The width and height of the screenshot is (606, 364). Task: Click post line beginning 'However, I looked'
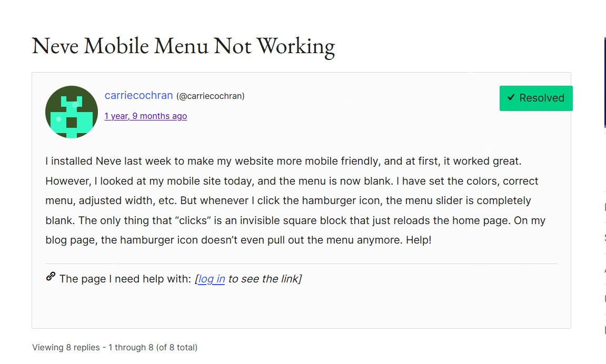[292, 181]
